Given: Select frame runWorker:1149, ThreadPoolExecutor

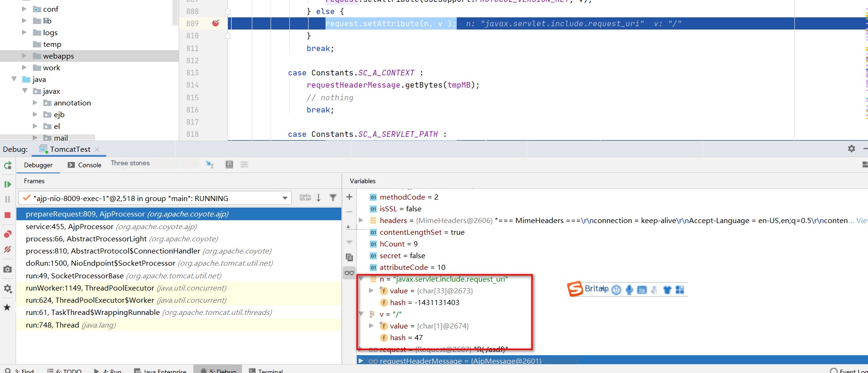Looking at the screenshot, I should click(179, 288).
